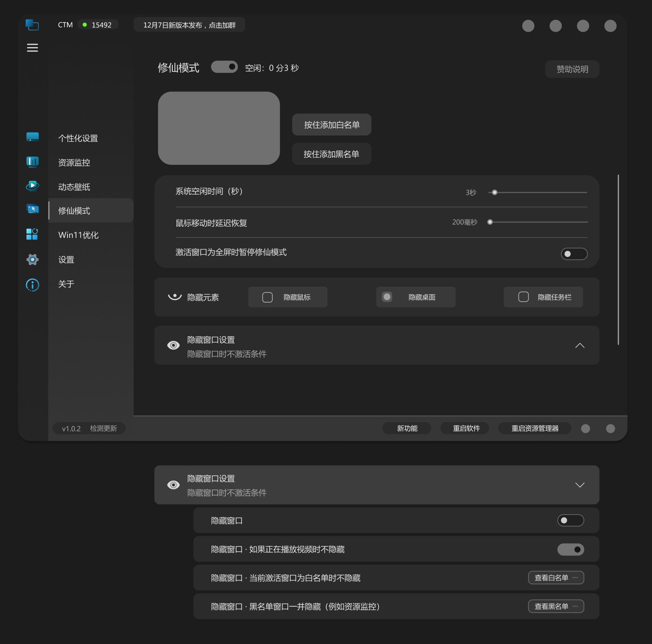Click the About info circle icon
This screenshot has height=644, width=652.
click(x=32, y=285)
